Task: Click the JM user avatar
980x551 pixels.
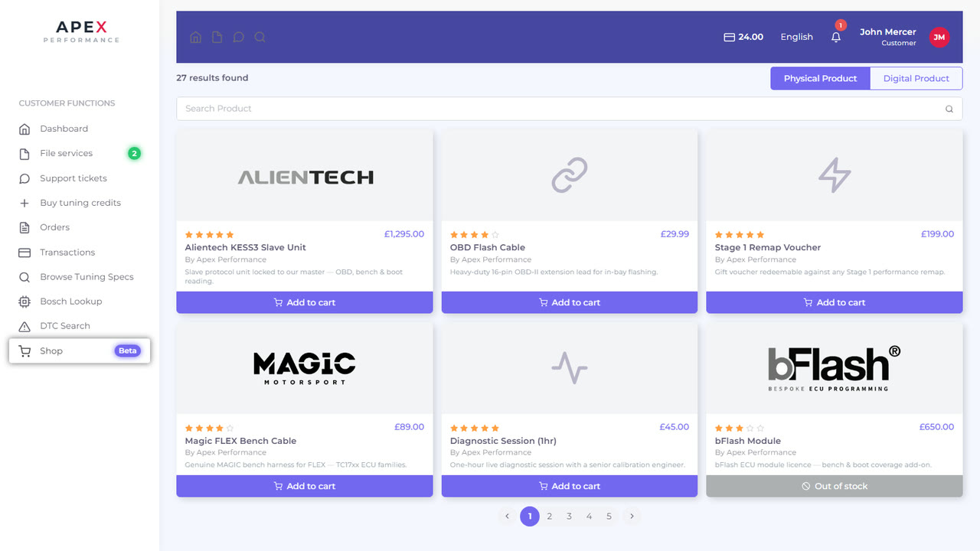Action: pos(939,37)
